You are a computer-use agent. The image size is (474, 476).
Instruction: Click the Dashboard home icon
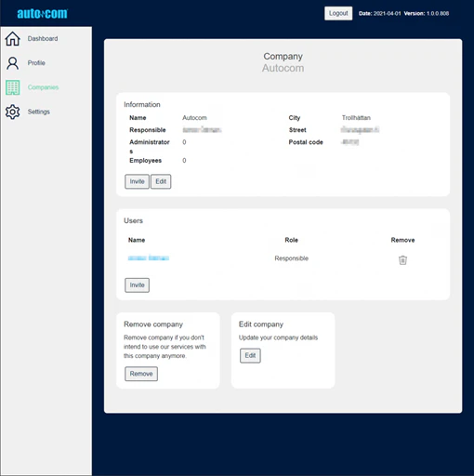(12, 39)
